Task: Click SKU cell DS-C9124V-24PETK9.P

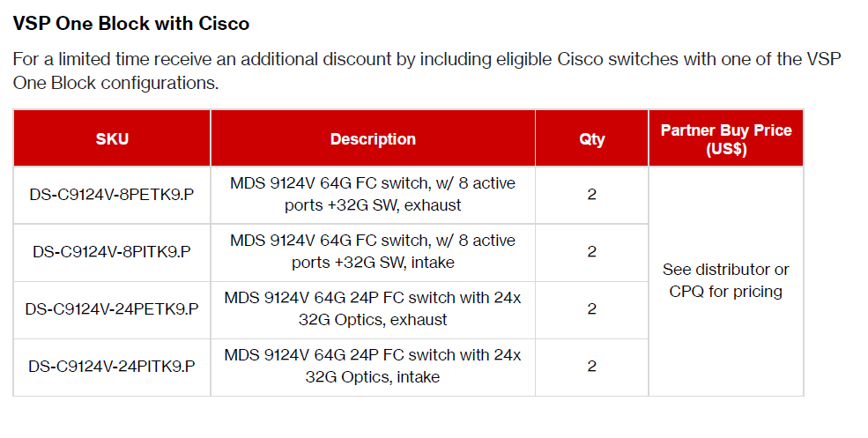Action: click(112, 308)
